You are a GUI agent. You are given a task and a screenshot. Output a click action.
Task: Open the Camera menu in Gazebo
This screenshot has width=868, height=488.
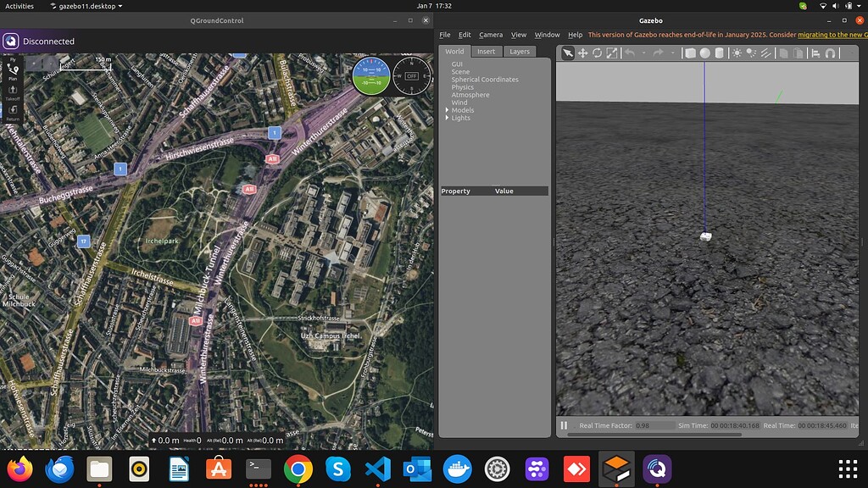491,35
